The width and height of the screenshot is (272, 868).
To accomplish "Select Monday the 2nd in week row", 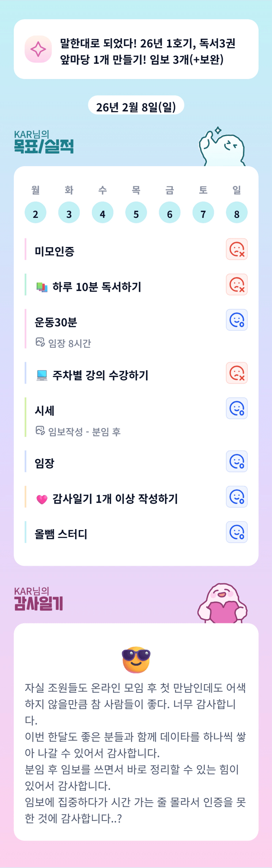I will point(35,213).
